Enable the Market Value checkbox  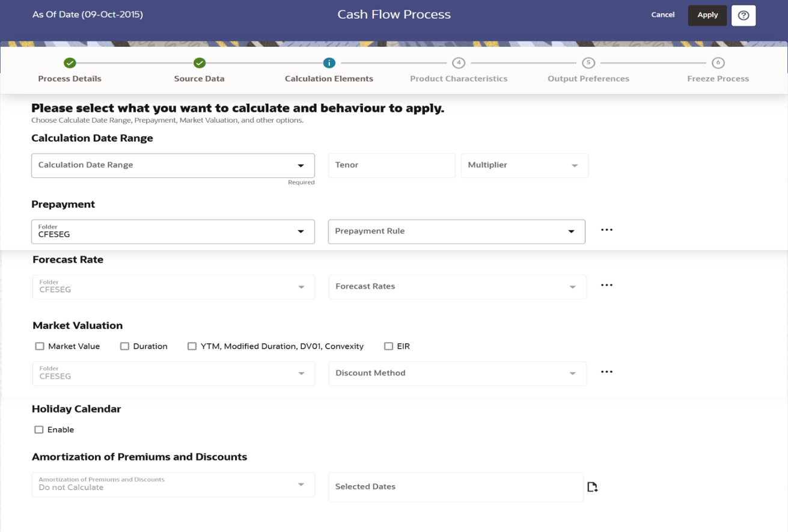(40, 346)
